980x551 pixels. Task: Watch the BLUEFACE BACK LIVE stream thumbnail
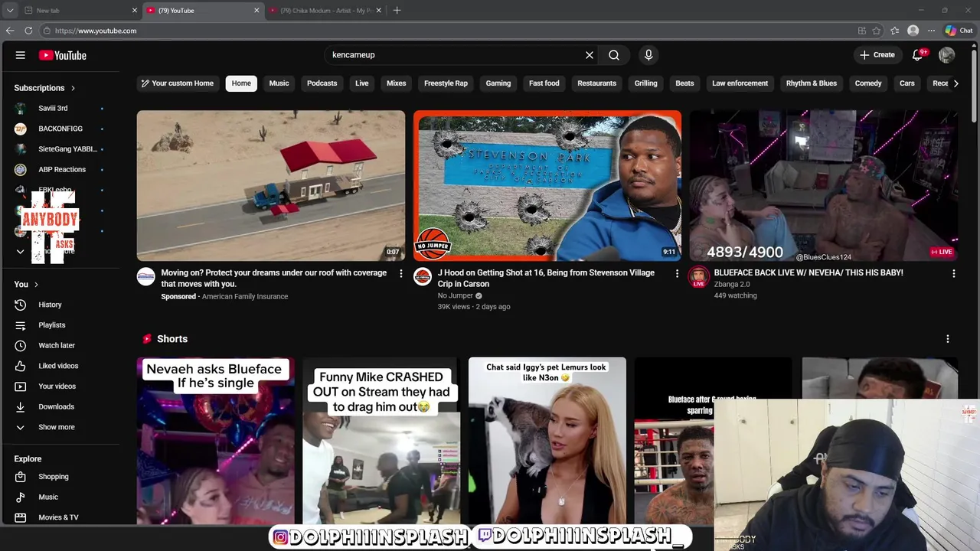pyautogui.click(x=824, y=186)
